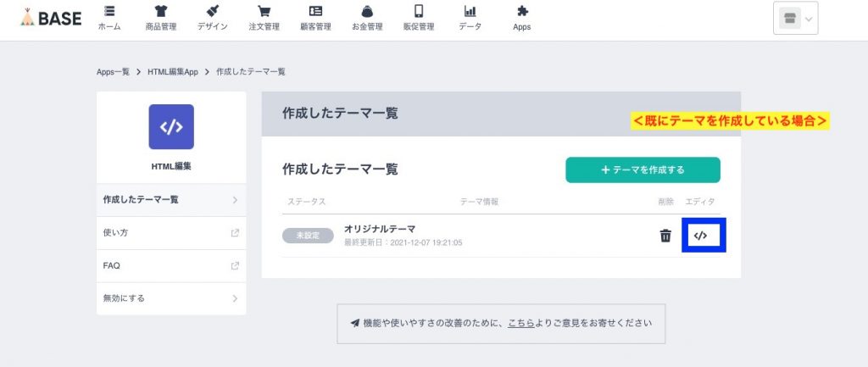The width and height of the screenshot is (868, 367).
Task: Open Apps puzzle piece icon
Action: pyautogui.click(x=522, y=12)
